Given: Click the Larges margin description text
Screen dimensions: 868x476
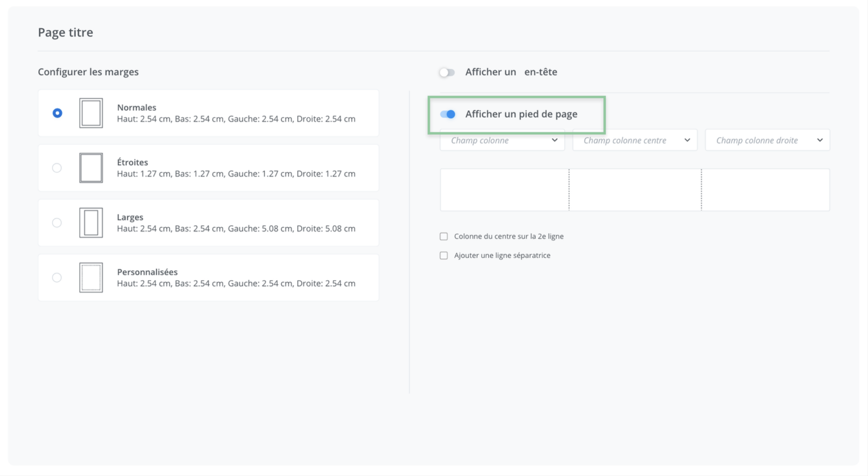Looking at the screenshot, I should point(236,229).
